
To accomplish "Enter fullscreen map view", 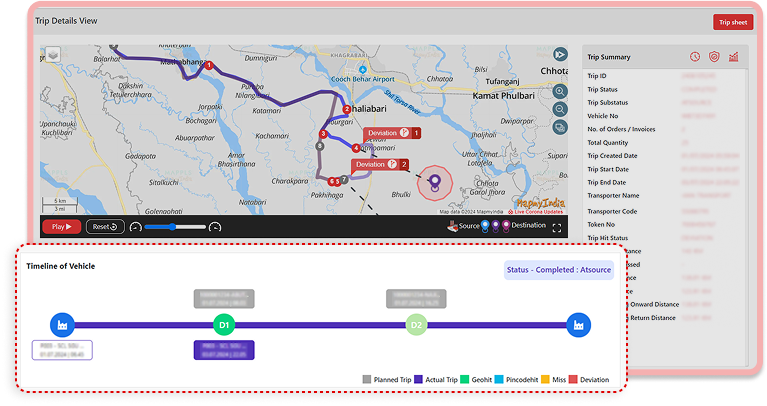I will (557, 227).
